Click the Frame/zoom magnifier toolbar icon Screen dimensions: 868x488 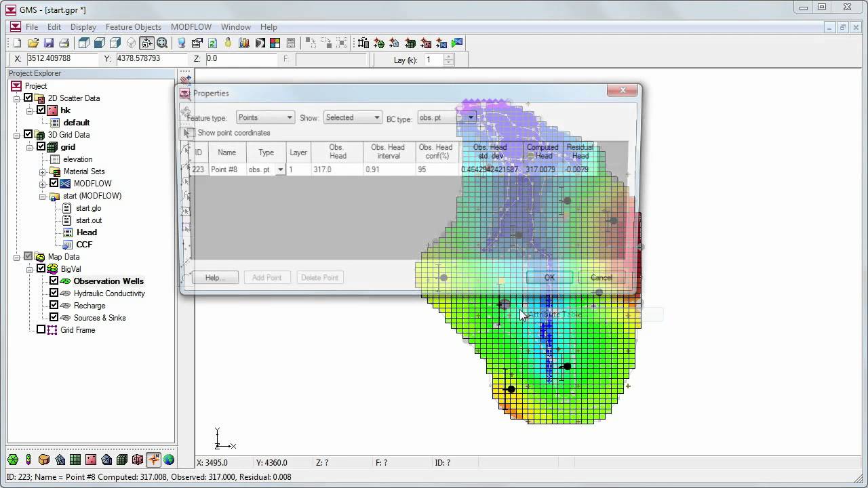(x=162, y=43)
